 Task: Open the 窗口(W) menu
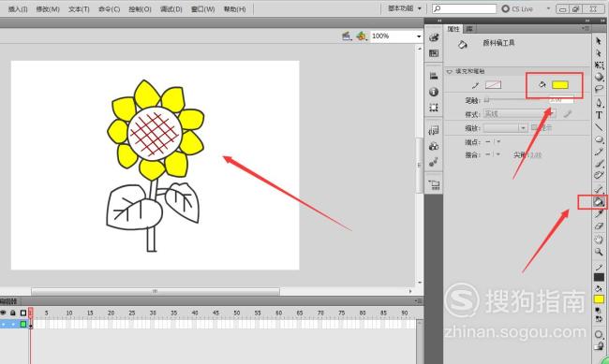(x=202, y=9)
